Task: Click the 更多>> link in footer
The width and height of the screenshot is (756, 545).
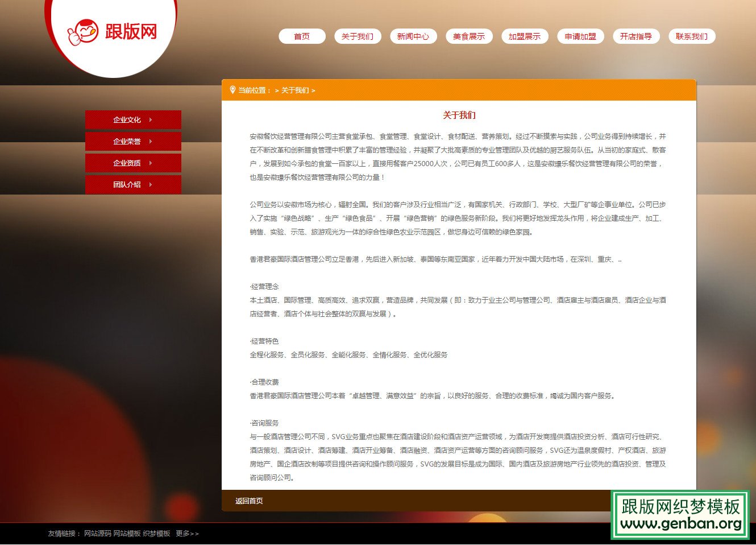Action: coord(186,534)
